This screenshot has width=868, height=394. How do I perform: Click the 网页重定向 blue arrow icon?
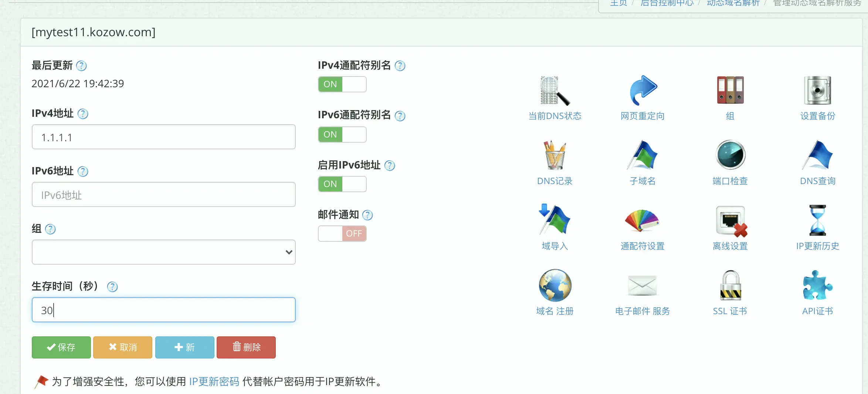click(x=642, y=91)
